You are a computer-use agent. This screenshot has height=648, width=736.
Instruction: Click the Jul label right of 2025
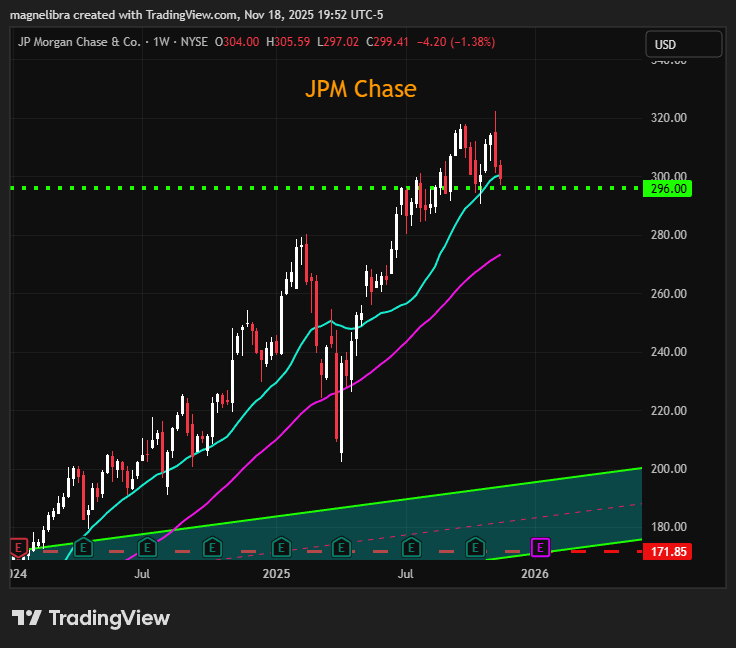click(x=406, y=574)
